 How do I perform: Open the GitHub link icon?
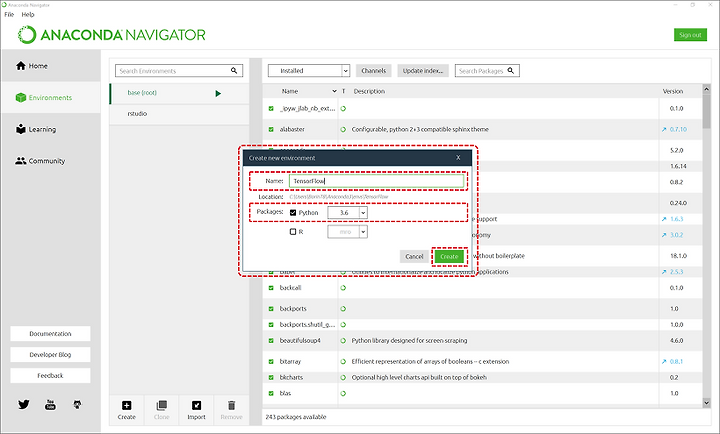coord(77,404)
